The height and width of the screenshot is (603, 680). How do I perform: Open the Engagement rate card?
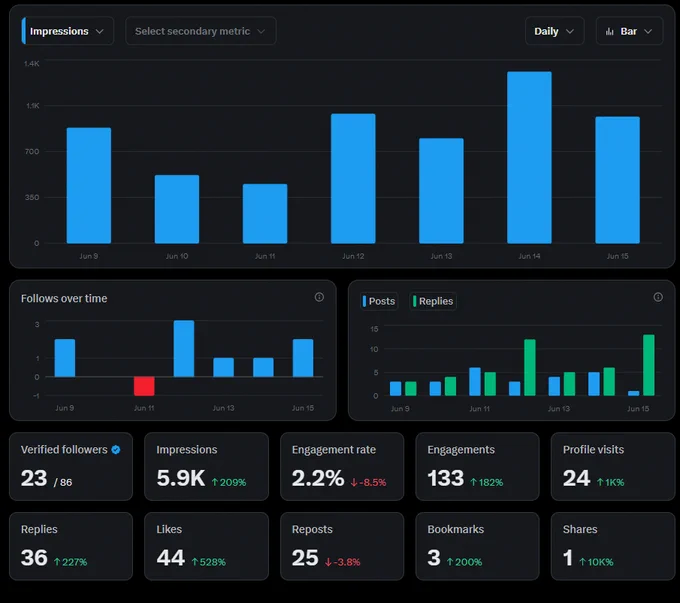342,466
